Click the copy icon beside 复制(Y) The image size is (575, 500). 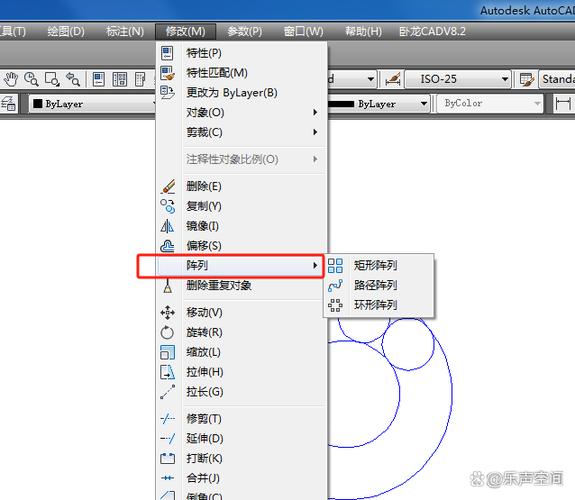168,206
